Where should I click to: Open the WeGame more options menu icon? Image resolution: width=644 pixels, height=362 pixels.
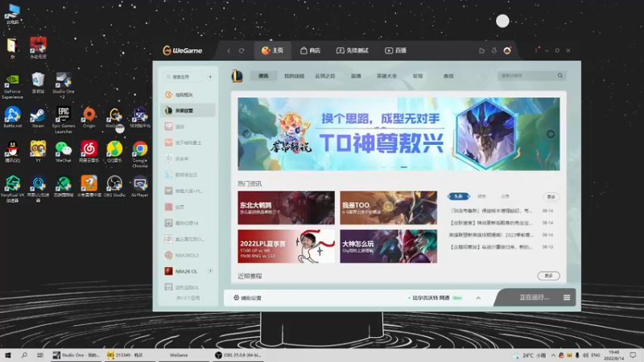[x=536, y=50]
